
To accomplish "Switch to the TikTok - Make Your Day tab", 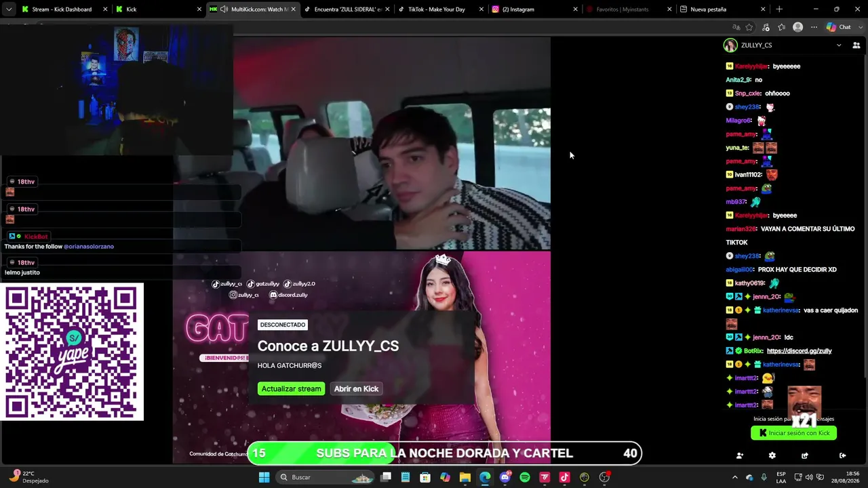I will [441, 9].
